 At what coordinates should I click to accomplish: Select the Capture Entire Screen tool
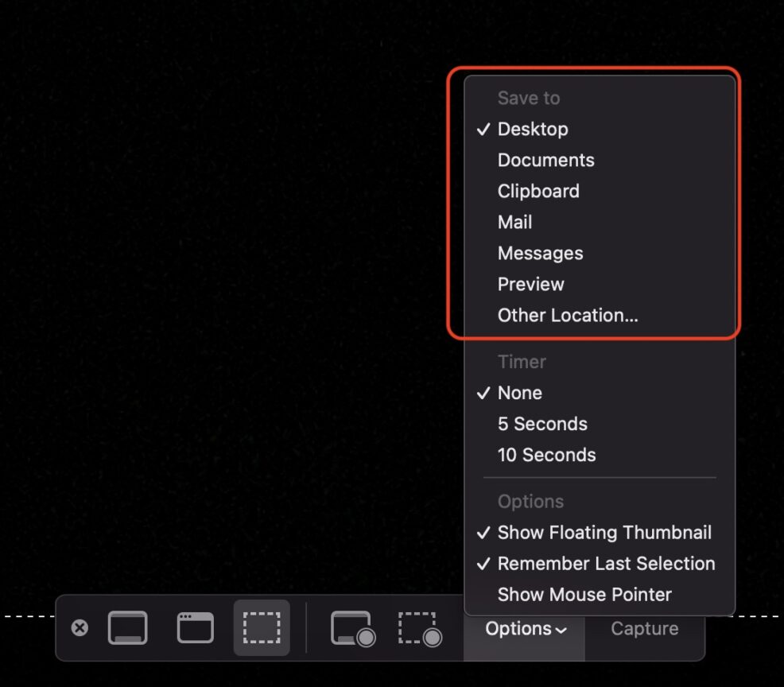pyautogui.click(x=128, y=627)
